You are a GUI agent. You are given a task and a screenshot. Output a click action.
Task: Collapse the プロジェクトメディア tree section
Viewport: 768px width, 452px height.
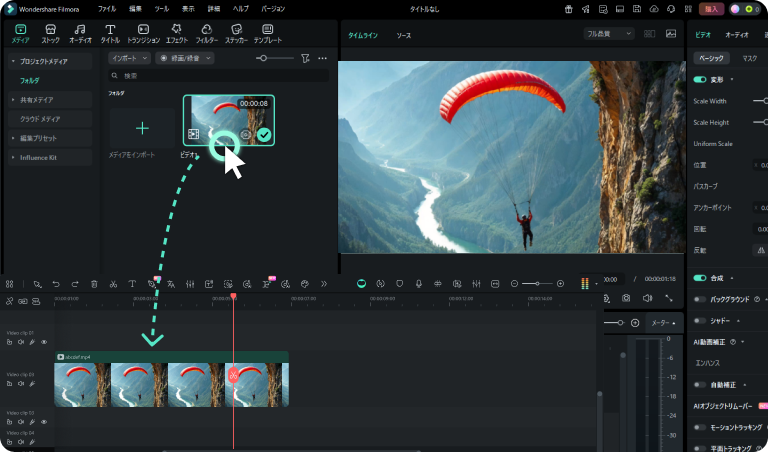13,61
